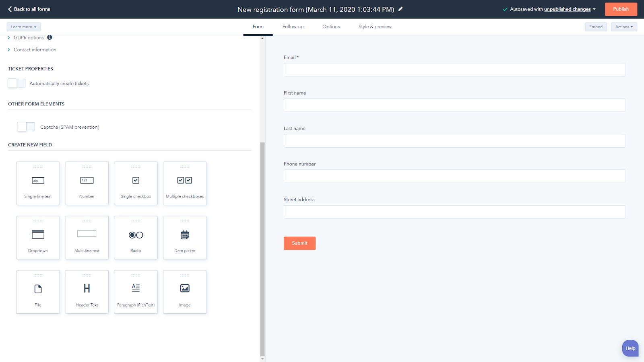Add a File upload field
Image resolution: width=644 pixels, height=362 pixels.
click(37, 292)
